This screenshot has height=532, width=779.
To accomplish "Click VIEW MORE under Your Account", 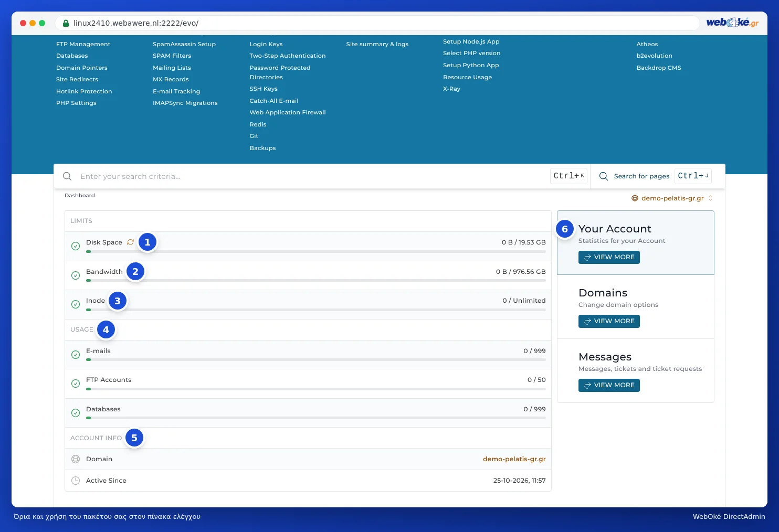I will click(609, 257).
